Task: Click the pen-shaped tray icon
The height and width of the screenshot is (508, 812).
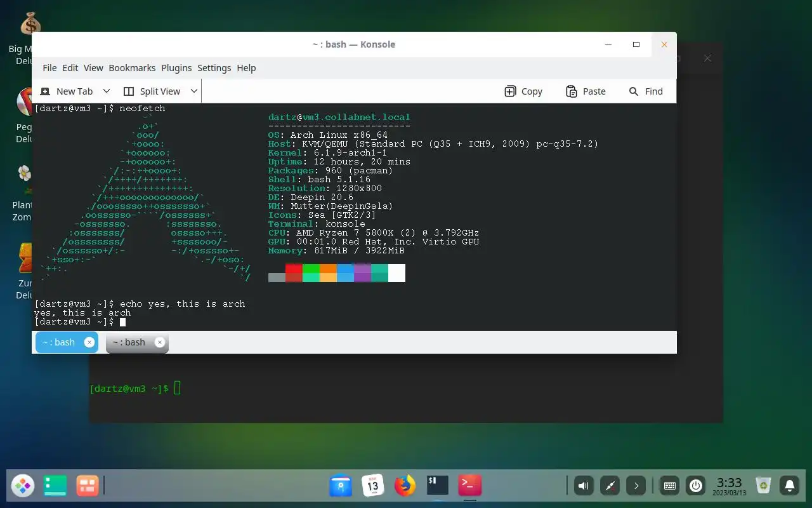Action: (x=610, y=486)
